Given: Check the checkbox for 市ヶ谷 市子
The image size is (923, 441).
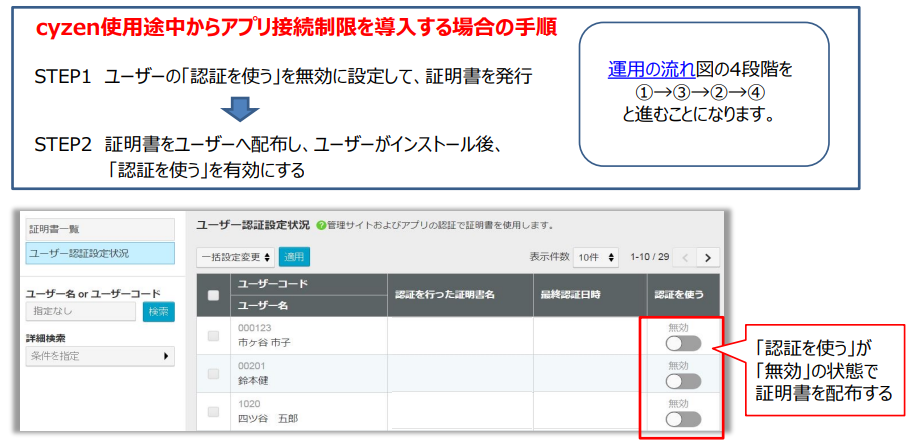Looking at the screenshot, I should [214, 336].
